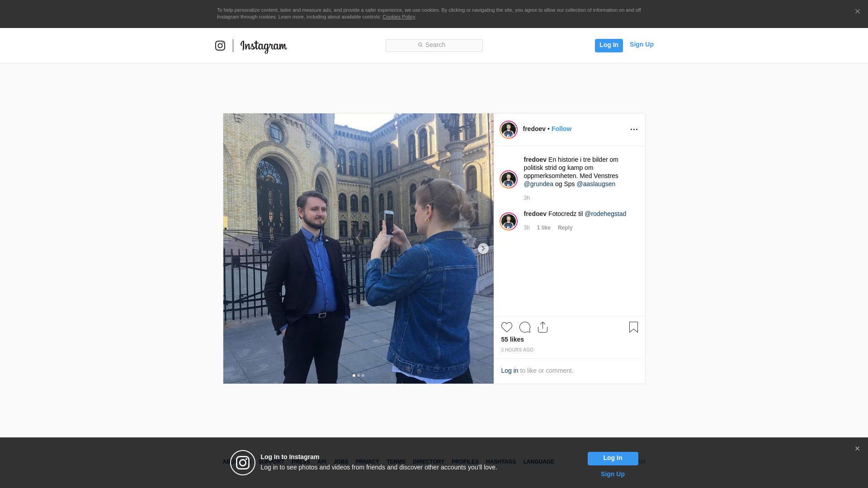868x488 pixels.
Task: Open the @aaslaugsen mention
Action: pyautogui.click(x=596, y=184)
